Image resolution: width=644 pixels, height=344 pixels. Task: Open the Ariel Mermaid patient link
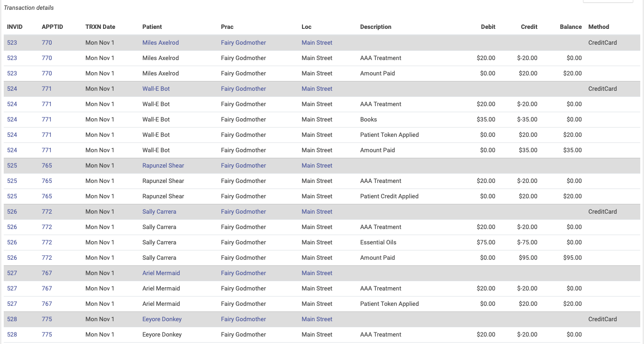pyautogui.click(x=161, y=273)
